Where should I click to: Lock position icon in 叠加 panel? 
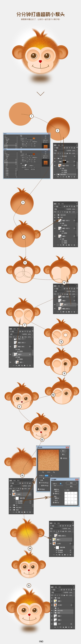(59, 531)
